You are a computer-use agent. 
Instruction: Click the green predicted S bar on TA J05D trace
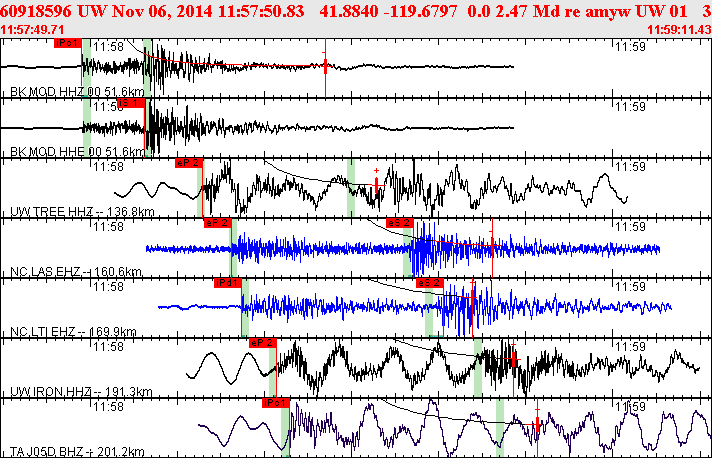point(500,428)
